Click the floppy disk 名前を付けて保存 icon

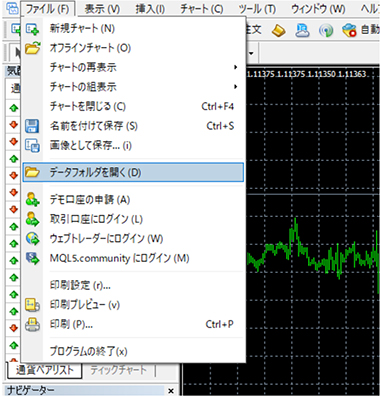[x=32, y=126]
